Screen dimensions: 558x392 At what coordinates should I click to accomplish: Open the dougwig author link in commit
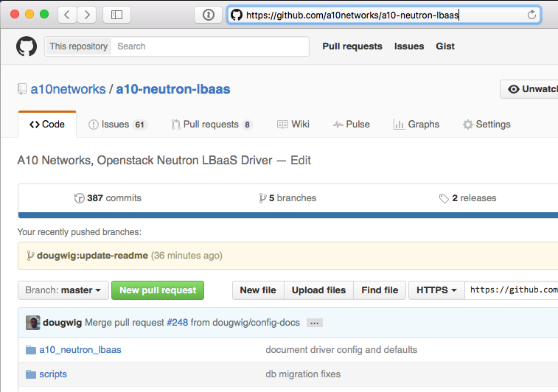(x=62, y=323)
